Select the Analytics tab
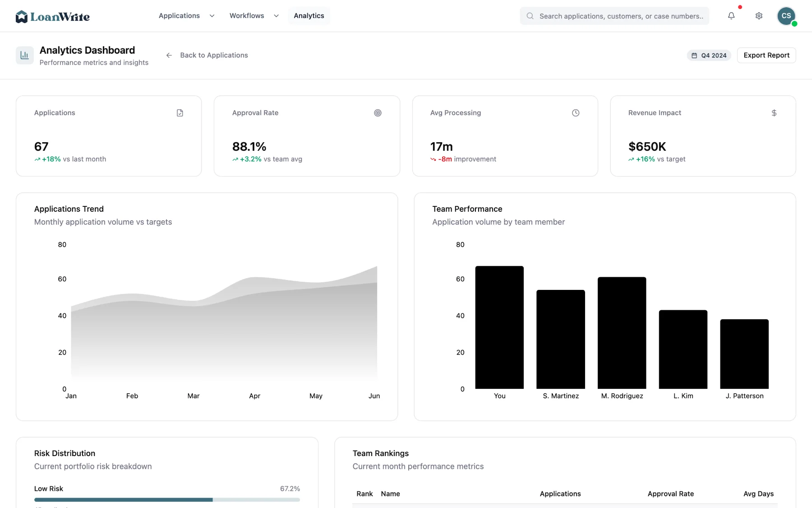The image size is (812, 508). click(309, 16)
